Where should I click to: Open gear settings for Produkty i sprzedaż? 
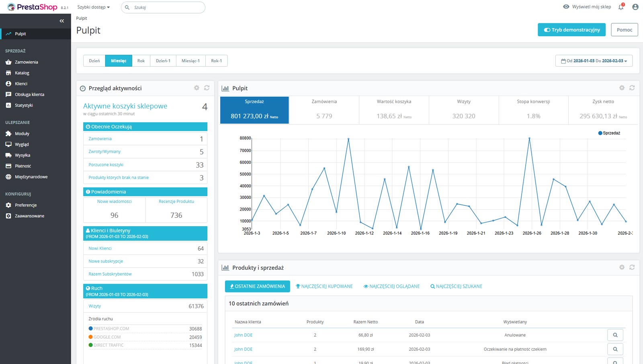[622, 267]
